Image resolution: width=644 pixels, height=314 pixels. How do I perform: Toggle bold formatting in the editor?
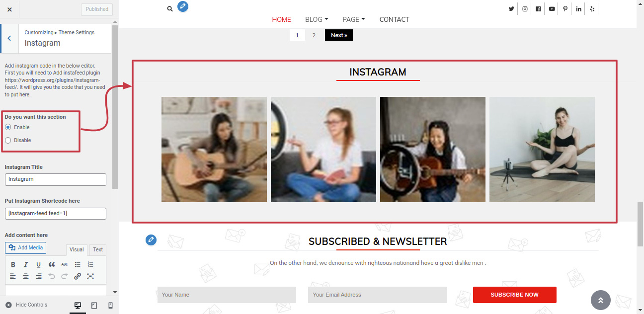point(13,264)
